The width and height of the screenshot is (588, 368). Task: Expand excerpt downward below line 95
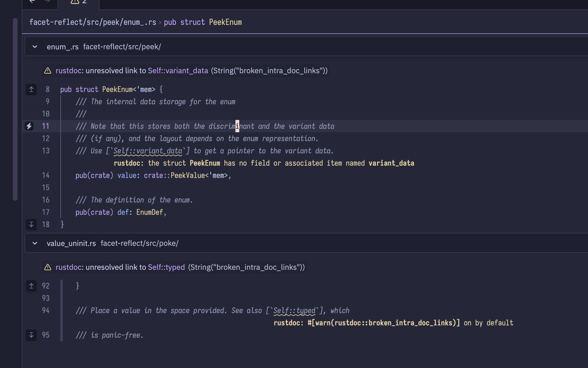pyautogui.click(x=31, y=335)
